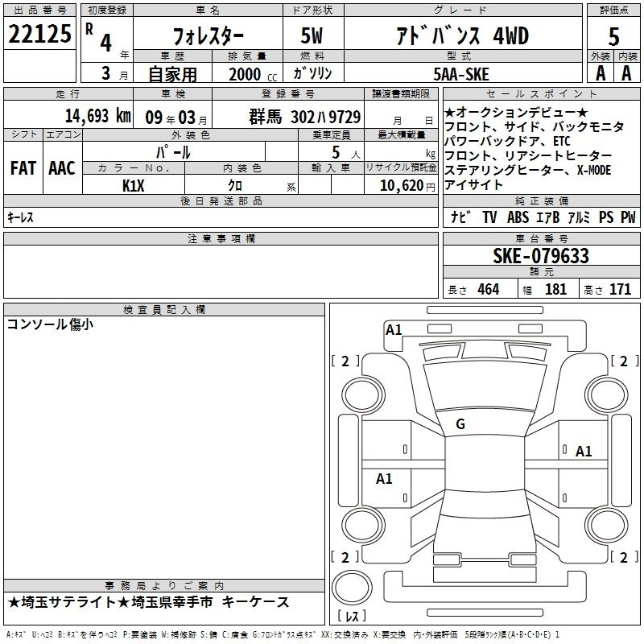This screenshot has width=644, height=644.
Task: Select the A1 mark above the front bumper
Action: tap(394, 329)
